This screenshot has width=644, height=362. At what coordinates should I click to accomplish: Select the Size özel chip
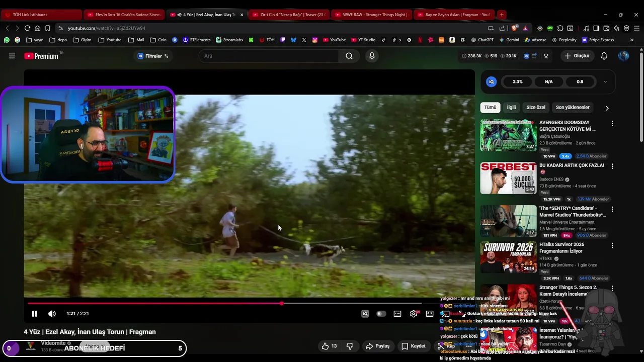[536, 107]
